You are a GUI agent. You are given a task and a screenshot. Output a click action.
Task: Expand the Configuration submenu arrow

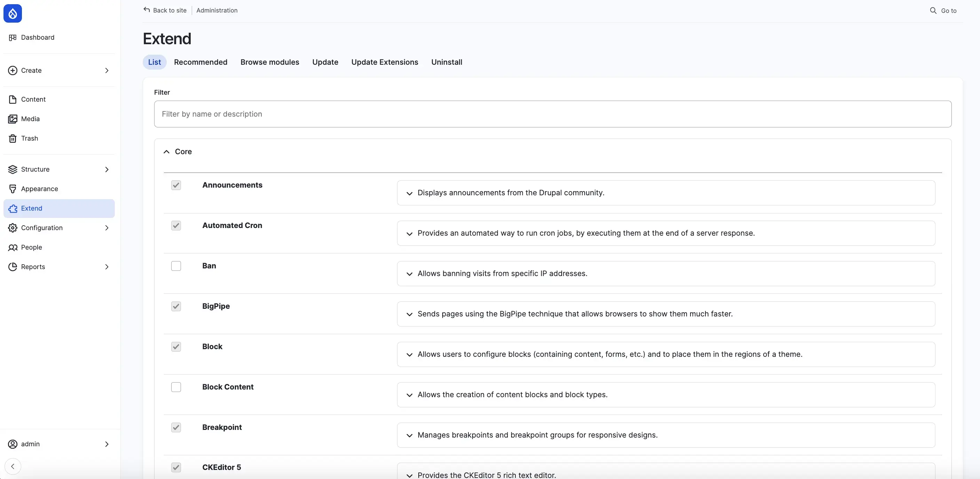click(106, 228)
